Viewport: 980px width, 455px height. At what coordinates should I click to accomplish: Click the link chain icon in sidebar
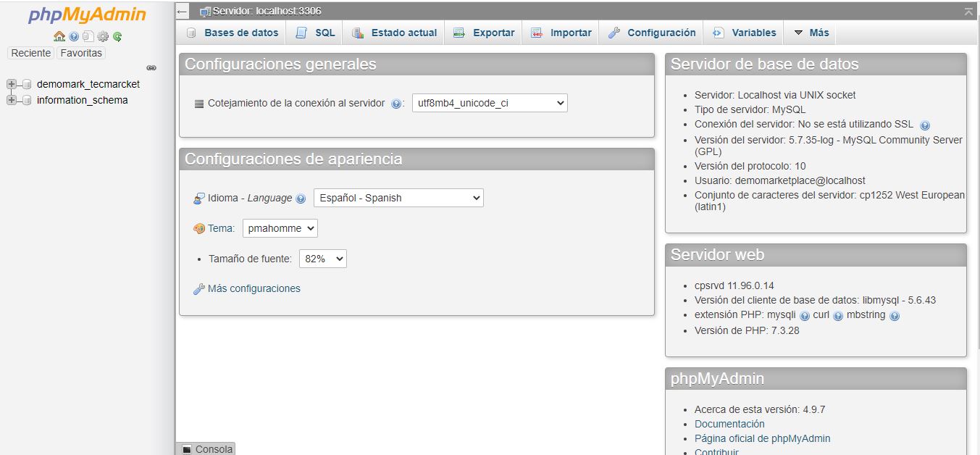(x=151, y=67)
